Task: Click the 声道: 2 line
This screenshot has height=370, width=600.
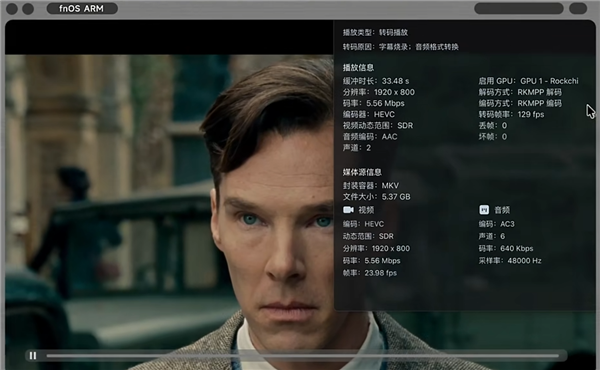Action: 357,148
